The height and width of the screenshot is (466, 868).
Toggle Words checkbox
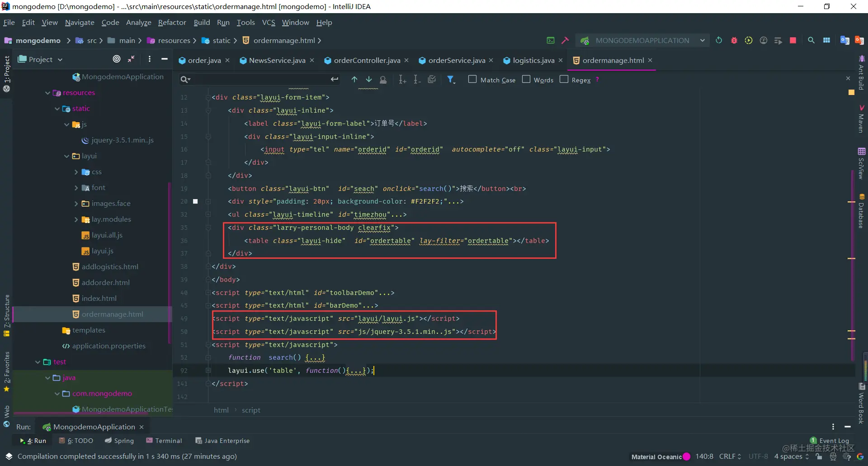526,79
